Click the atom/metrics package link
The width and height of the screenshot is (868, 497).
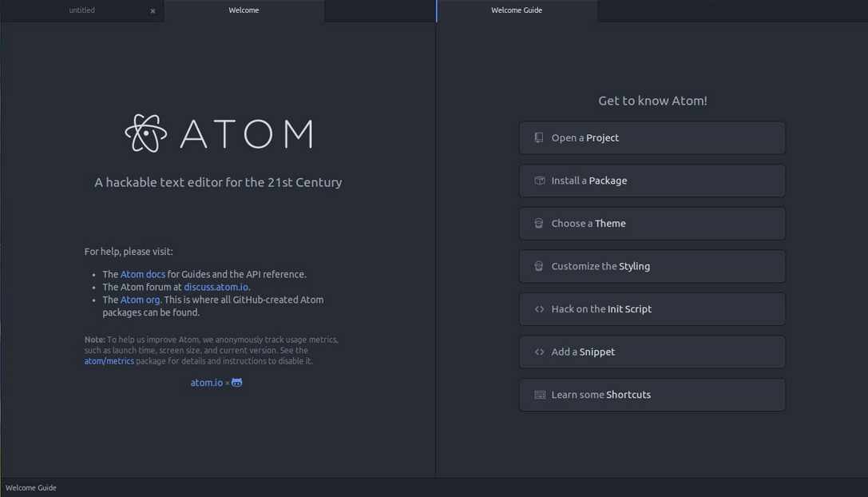tap(109, 360)
